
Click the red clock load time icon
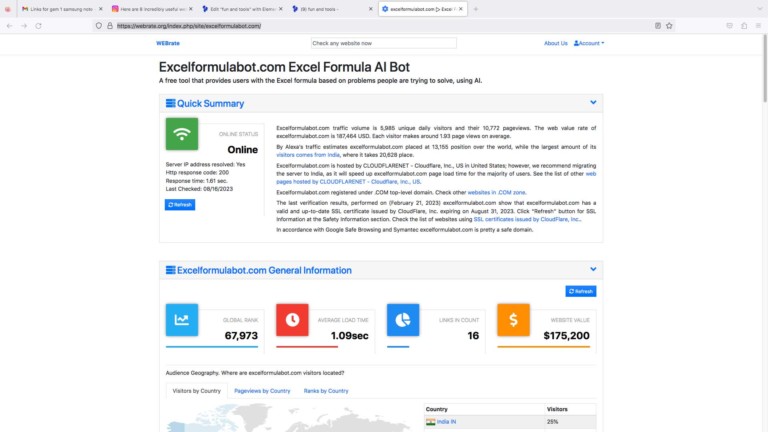(293, 320)
